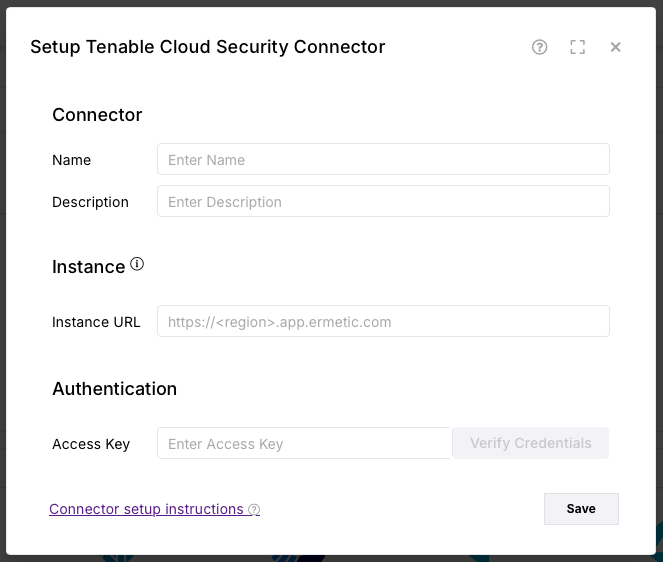
Task: Click the Instance URL label
Action: [x=96, y=322]
